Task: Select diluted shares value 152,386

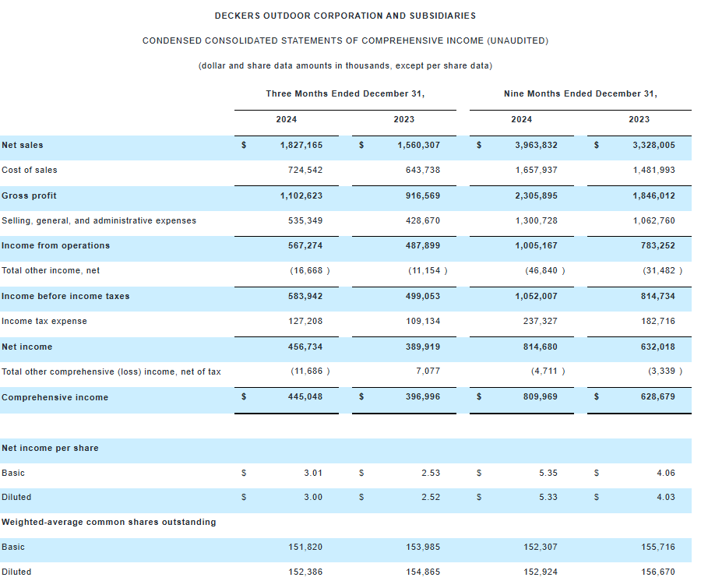Action: pyautogui.click(x=305, y=572)
